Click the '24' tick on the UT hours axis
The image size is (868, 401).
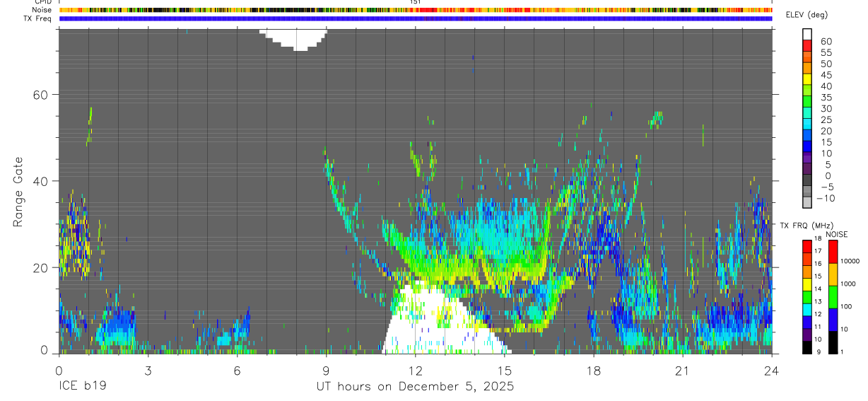[772, 370]
